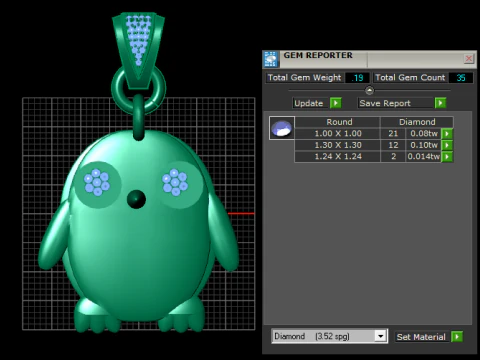Select the 1.30 X 1.30 size cell

(337, 145)
